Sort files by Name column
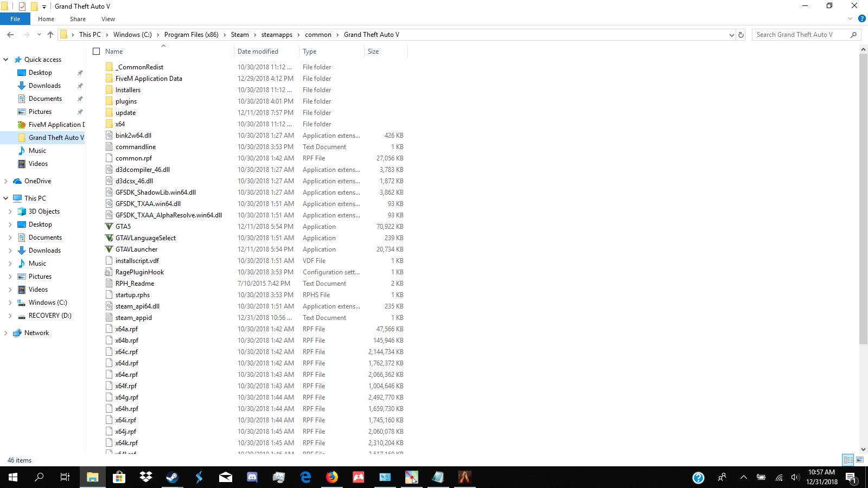 click(114, 52)
